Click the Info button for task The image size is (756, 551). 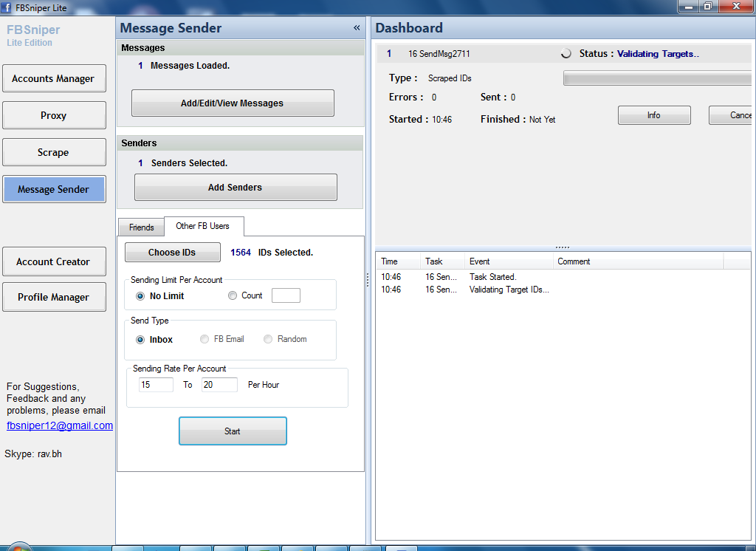pyautogui.click(x=654, y=115)
